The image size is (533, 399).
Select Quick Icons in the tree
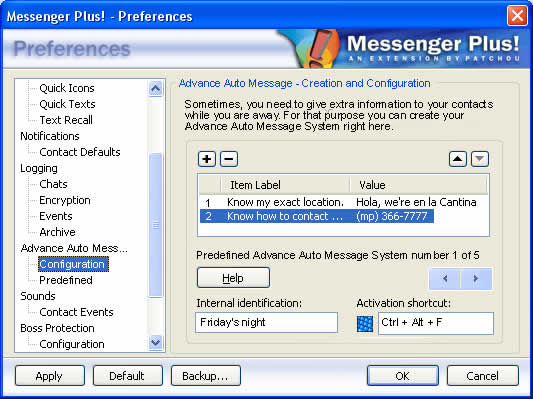pos(67,88)
